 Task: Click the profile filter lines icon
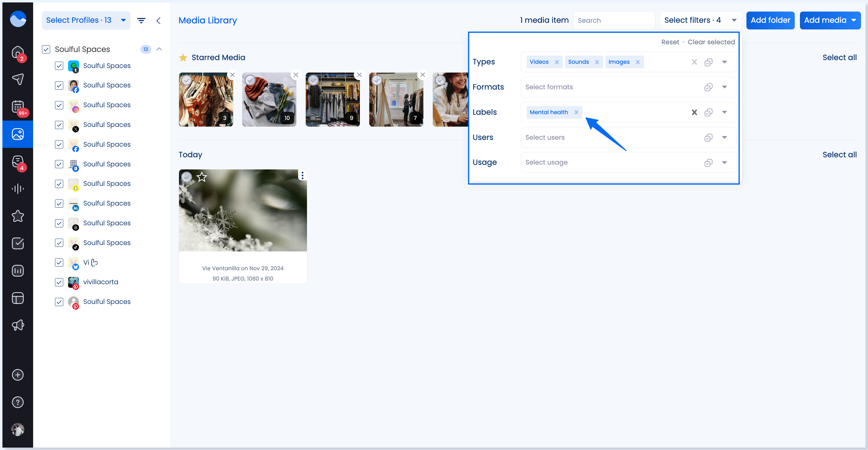(141, 21)
